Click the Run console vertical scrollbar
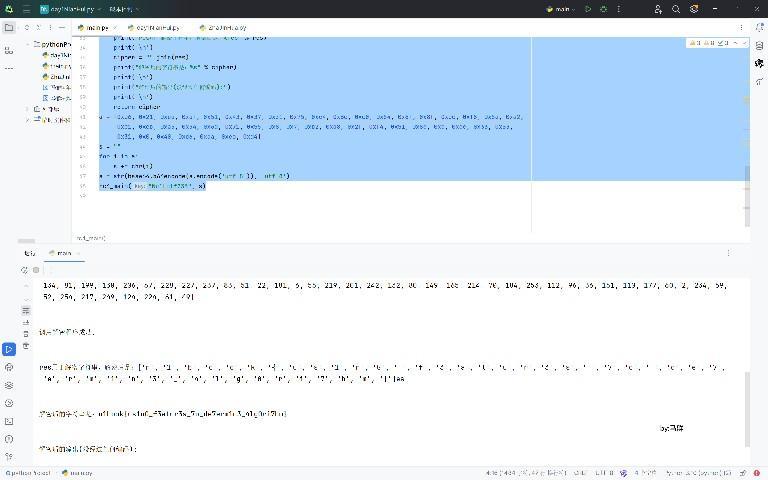 [x=747, y=409]
